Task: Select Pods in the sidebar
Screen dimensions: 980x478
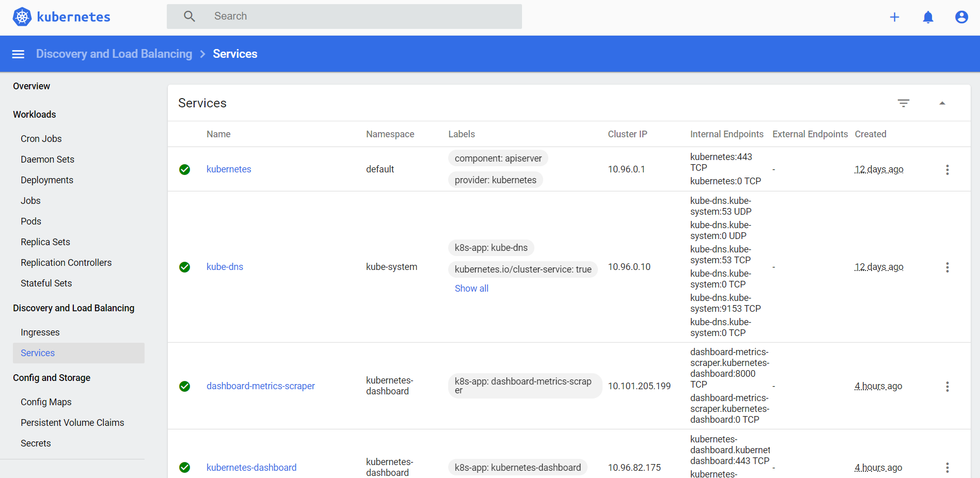Action: coord(31,221)
